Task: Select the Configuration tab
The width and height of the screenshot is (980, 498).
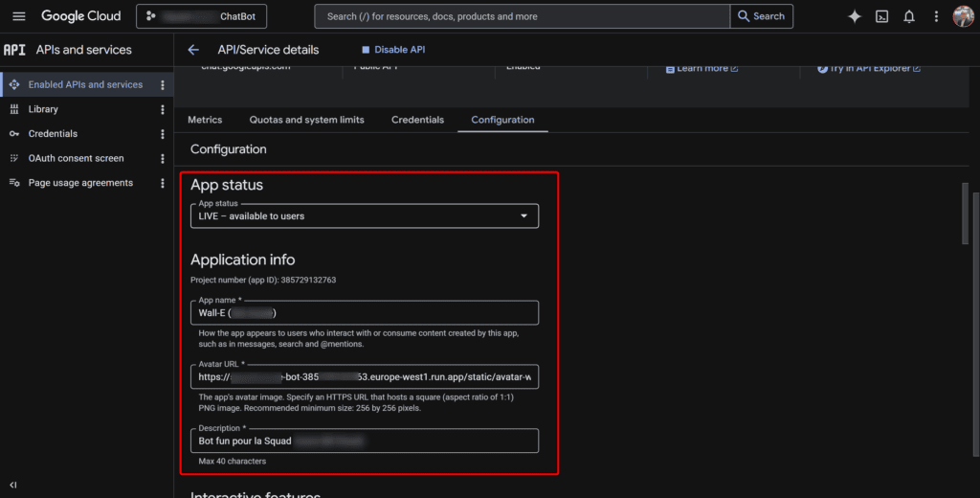Action: coord(502,120)
